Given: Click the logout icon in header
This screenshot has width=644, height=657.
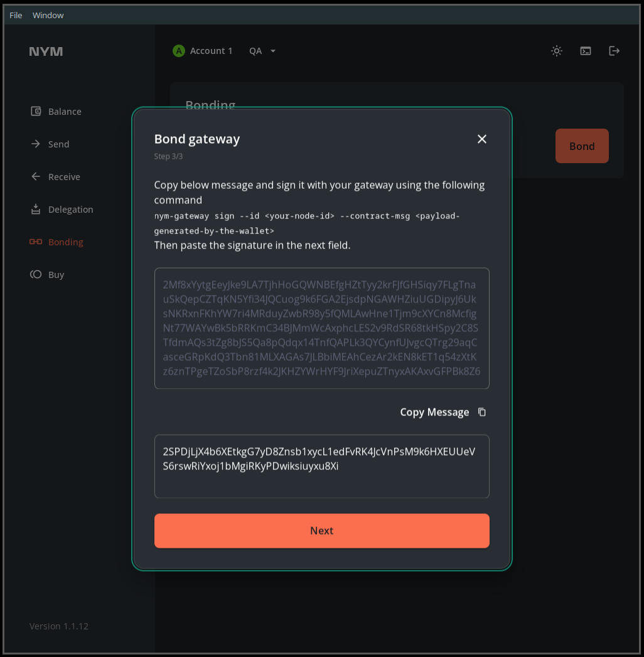Looking at the screenshot, I should [614, 51].
